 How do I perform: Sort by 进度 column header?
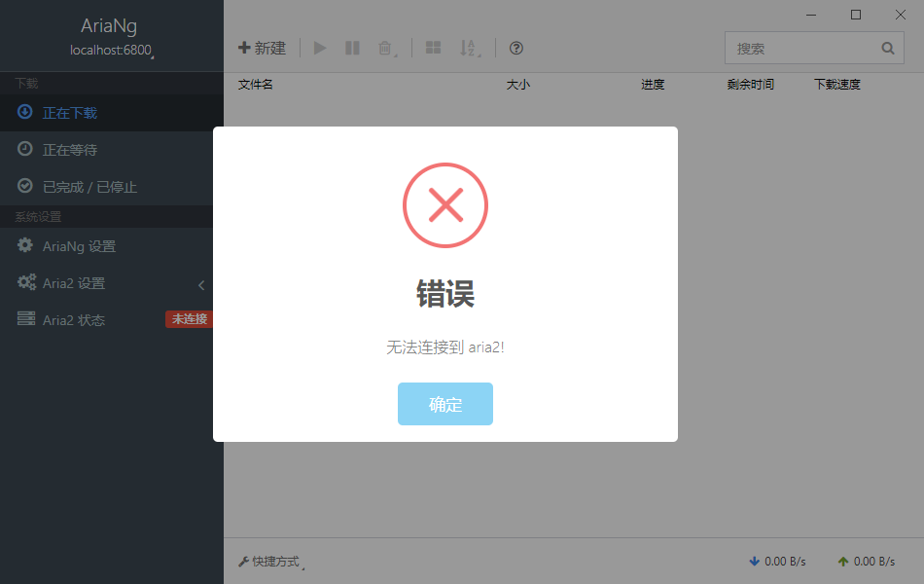(x=653, y=85)
